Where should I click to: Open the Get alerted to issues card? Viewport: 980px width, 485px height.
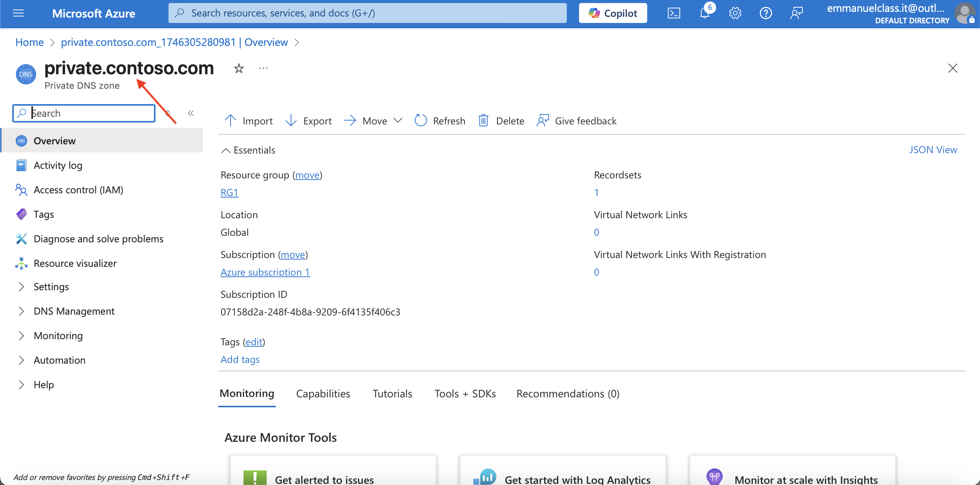(x=333, y=470)
